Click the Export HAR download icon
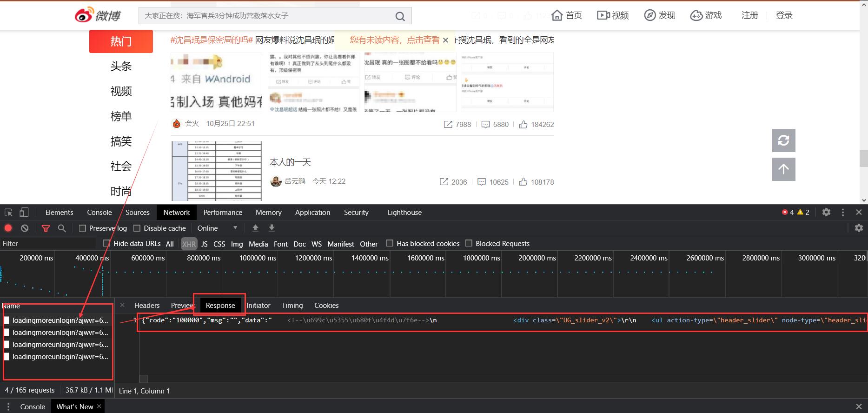The width and height of the screenshot is (868, 413). [x=272, y=228]
